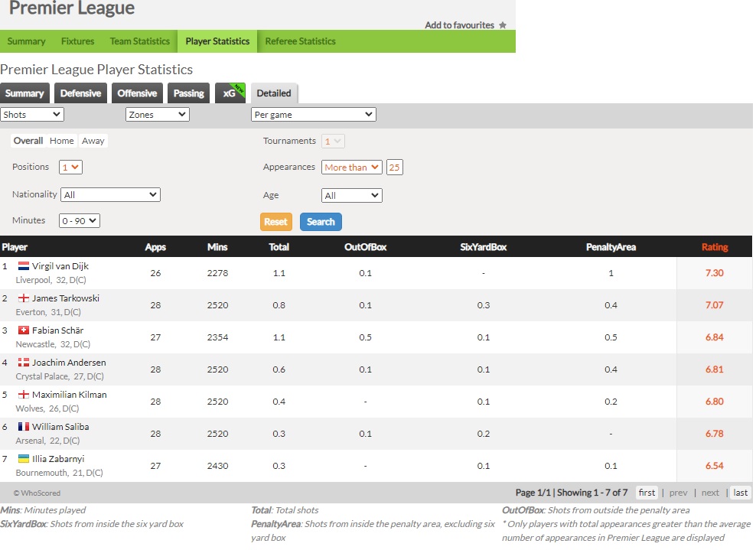Open the Shots category dropdown
This screenshot has height=550, width=756.
tap(32, 114)
